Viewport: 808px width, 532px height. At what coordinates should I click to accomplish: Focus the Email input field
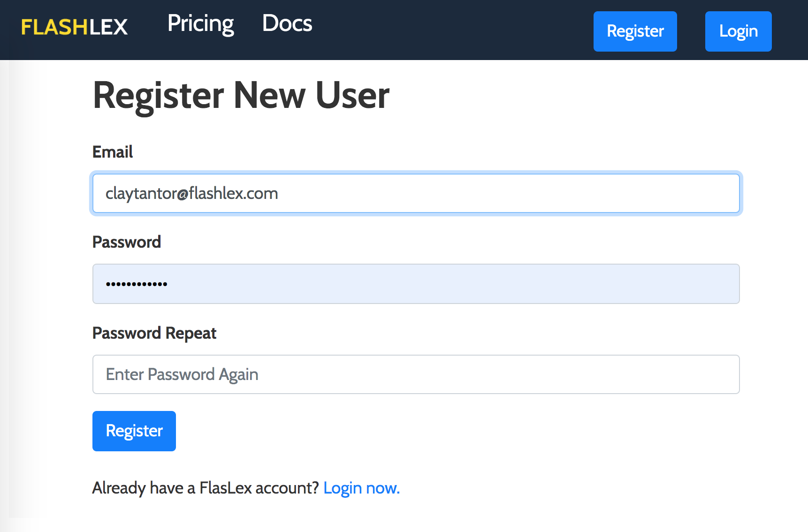pyautogui.click(x=416, y=193)
